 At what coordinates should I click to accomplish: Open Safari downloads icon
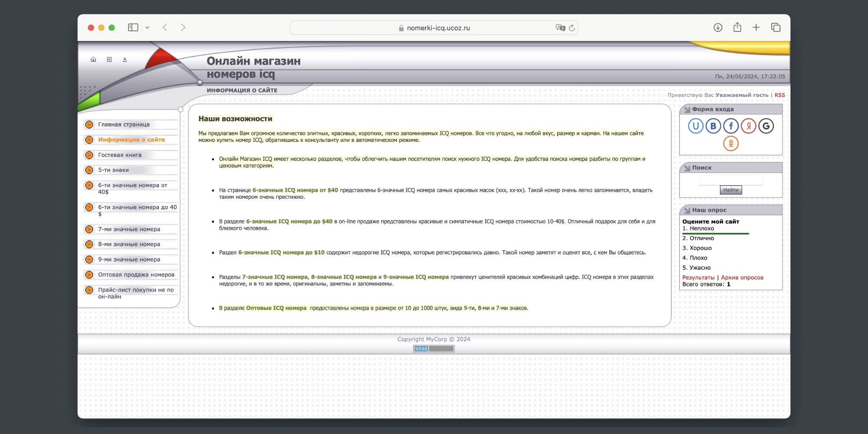718,27
